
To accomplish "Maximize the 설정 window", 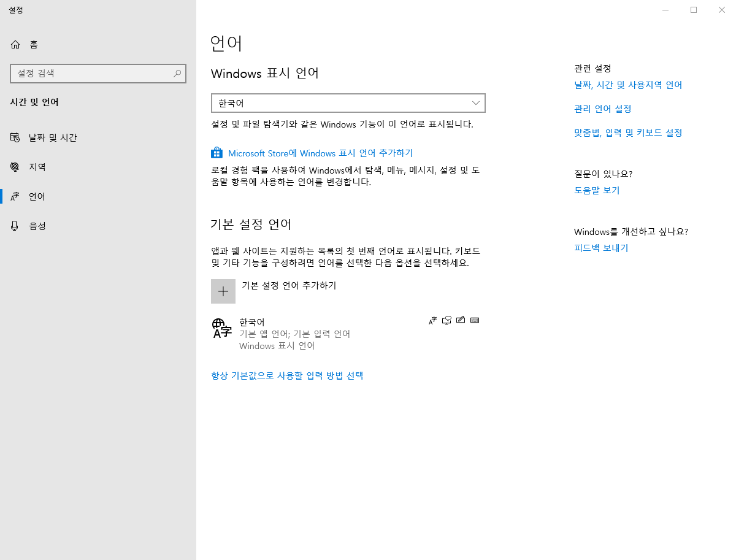I will tap(694, 10).
